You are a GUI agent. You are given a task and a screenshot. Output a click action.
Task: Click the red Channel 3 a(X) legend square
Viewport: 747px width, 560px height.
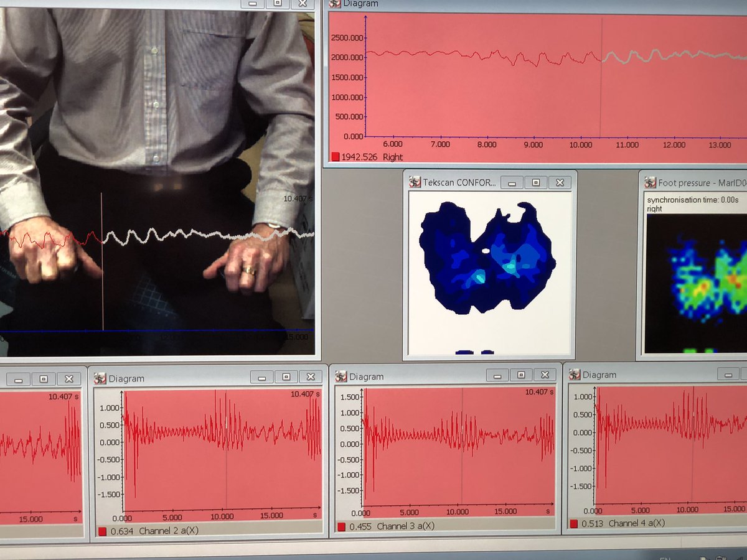(341, 527)
